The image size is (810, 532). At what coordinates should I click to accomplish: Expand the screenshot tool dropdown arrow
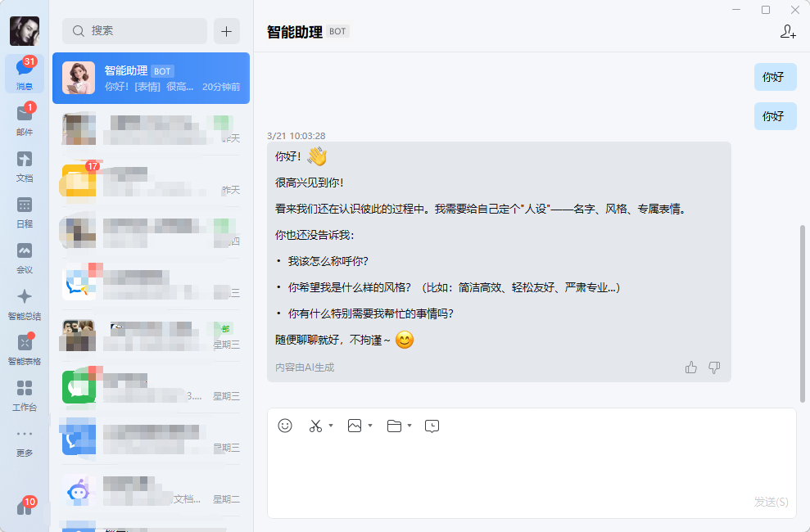(331, 426)
